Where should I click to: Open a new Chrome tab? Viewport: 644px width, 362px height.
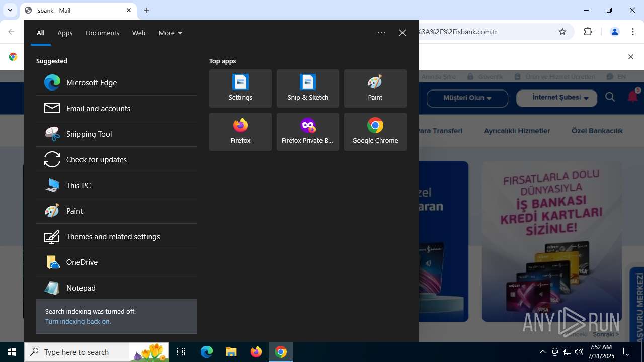coord(147,10)
